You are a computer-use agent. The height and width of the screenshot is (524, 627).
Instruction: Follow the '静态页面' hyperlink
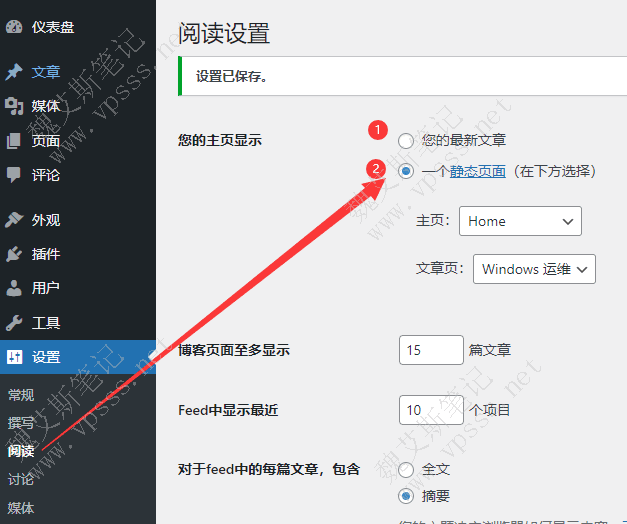click(x=477, y=171)
